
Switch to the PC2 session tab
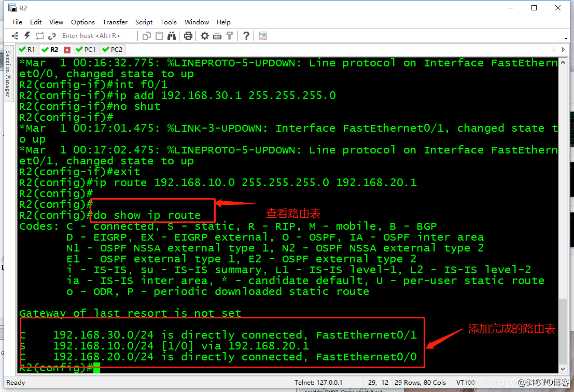point(113,49)
